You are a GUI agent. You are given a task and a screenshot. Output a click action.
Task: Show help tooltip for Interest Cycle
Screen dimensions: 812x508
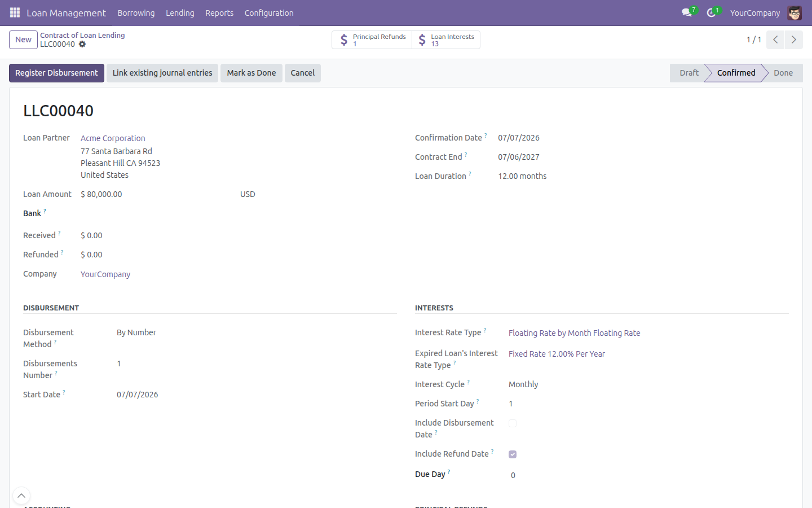[x=468, y=382]
